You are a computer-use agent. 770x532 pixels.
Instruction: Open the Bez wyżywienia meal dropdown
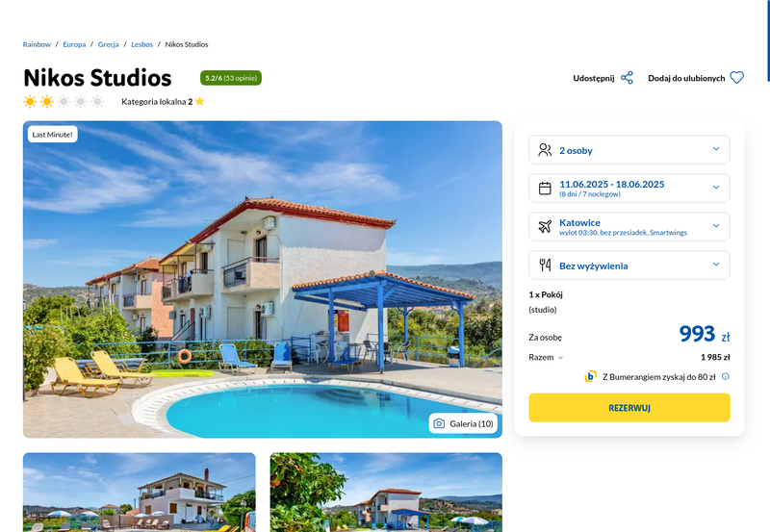(x=629, y=265)
